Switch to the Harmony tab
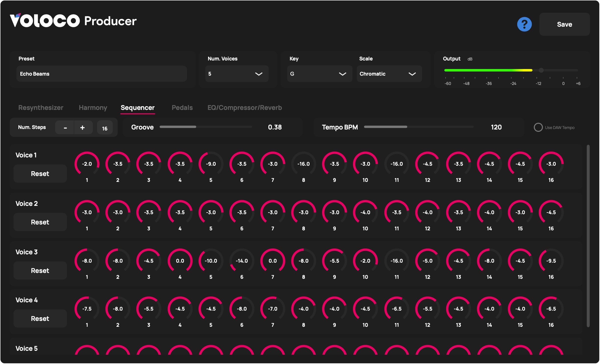The height and width of the screenshot is (364, 600). point(93,108)
